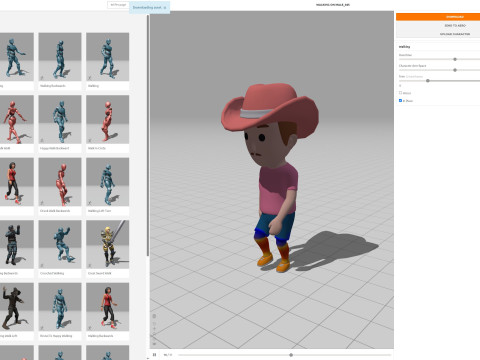Click the animation timeline scrubber handle
Viewport: 480px width, 360px height.
(291, 355)
